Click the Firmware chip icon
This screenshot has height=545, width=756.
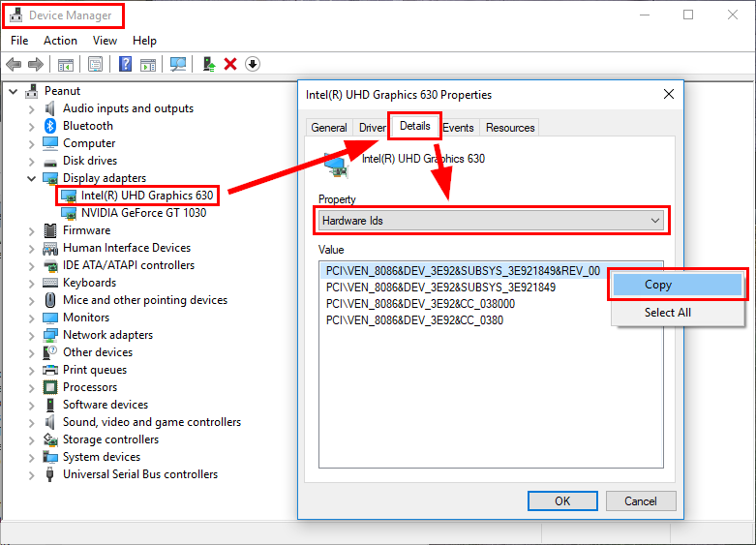point(50,230)
